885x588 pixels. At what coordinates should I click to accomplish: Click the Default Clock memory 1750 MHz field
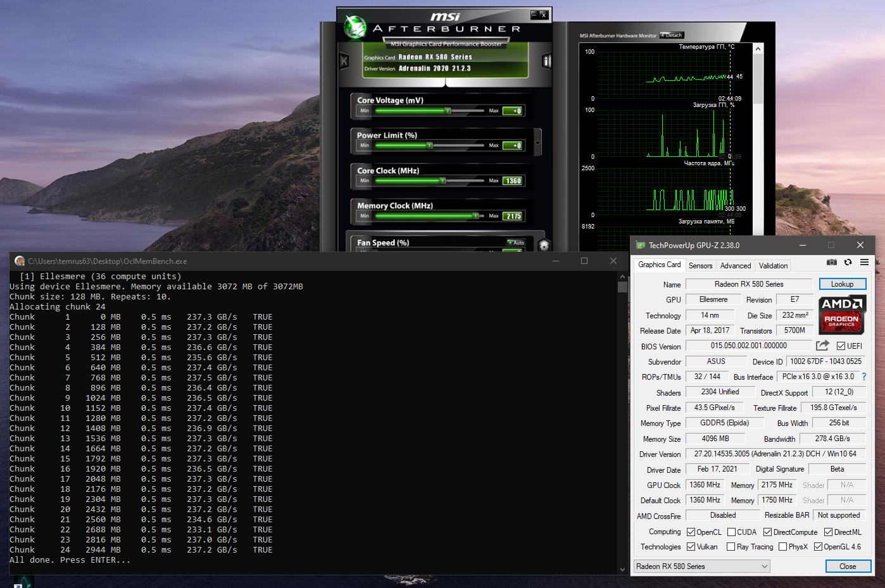pyautogui.click(x=777, y=500)
